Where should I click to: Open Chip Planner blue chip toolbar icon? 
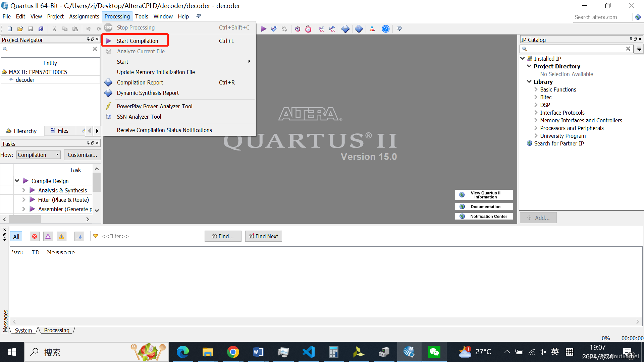pyautogui.click(x=345, y=29)
